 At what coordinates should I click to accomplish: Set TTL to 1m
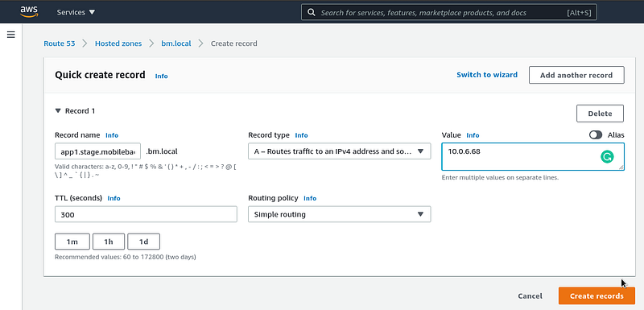point(72,242)
